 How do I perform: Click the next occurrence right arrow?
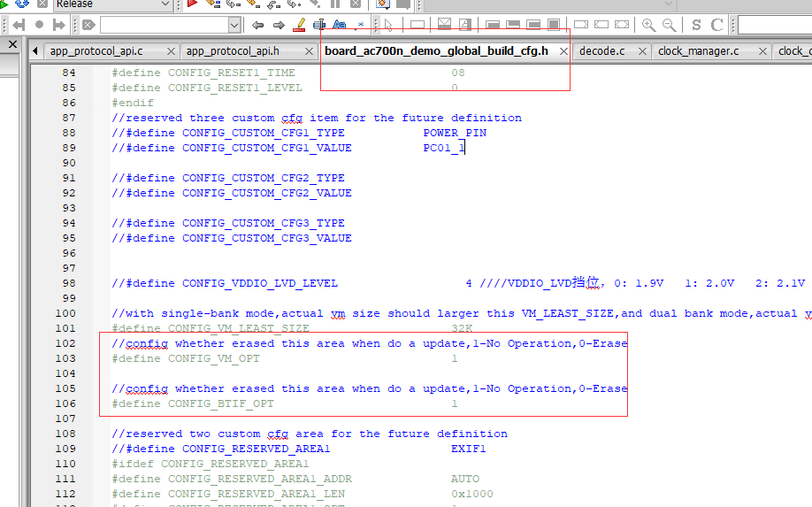(x=279, y=25)
